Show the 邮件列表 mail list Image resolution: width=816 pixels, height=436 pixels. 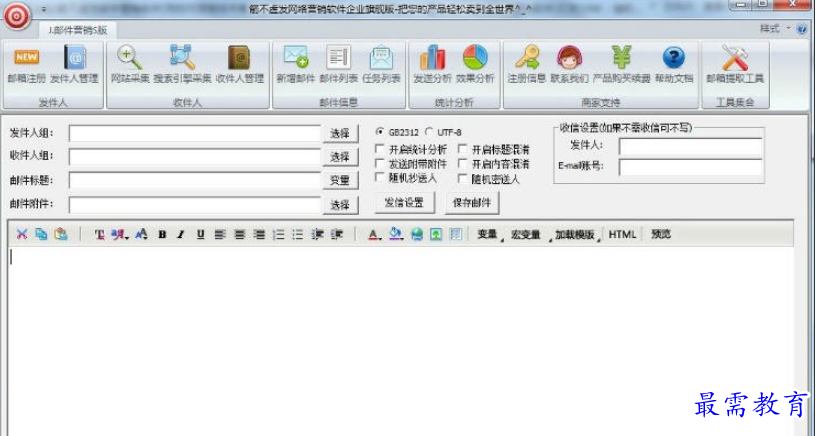(x=338, y=65)
